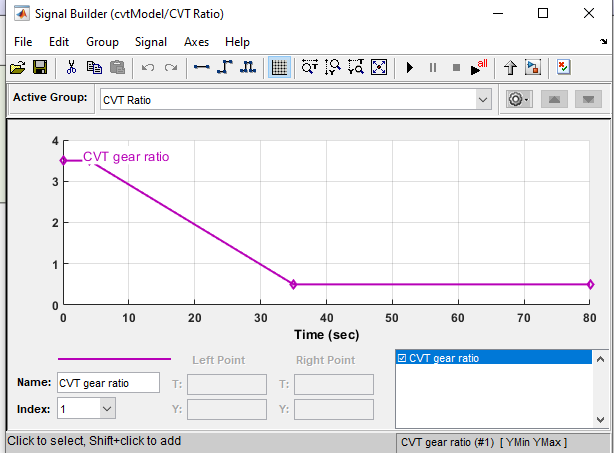Screen dimensions: 614x453
Task: Click the Save icon in toolbar
Action: click(40, 68)
